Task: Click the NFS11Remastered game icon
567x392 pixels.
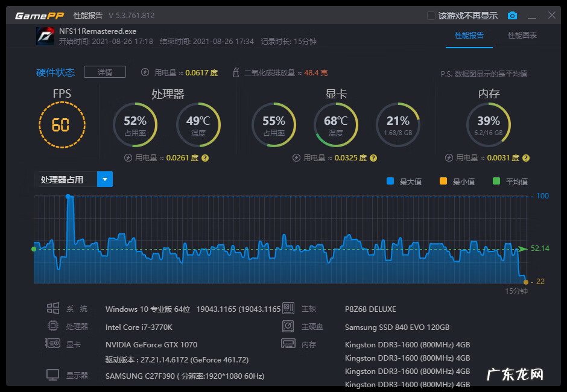Action: 46,36
